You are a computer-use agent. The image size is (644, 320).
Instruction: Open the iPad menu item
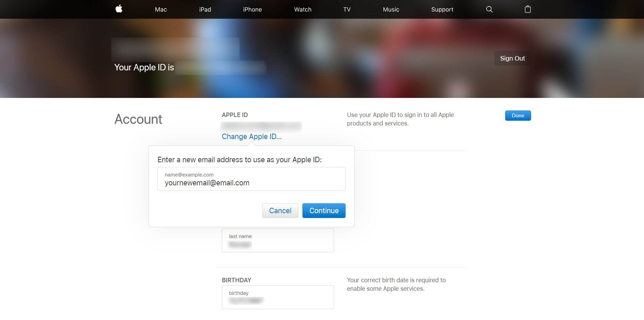(205, 10)
